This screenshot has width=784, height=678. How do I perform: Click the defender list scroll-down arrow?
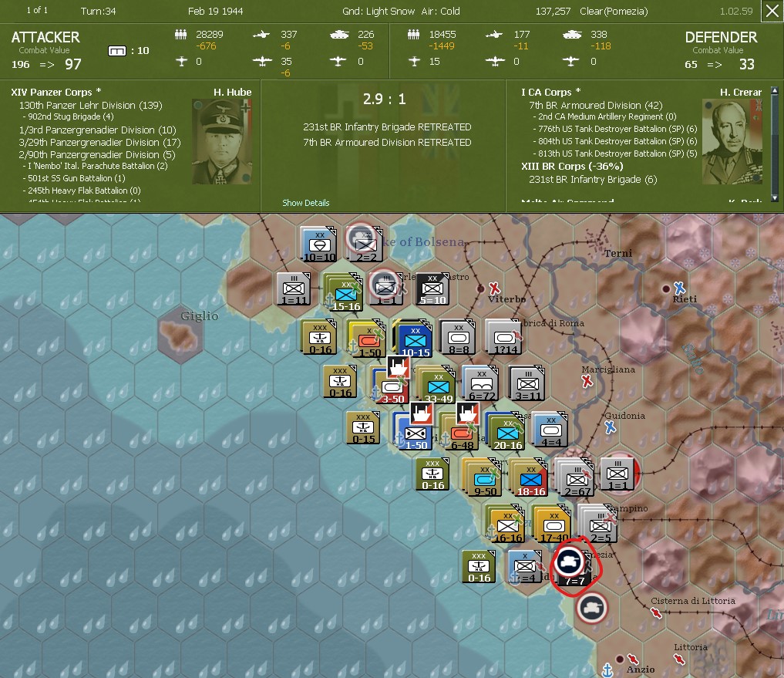pyautogui.click(x=775, y=198)
